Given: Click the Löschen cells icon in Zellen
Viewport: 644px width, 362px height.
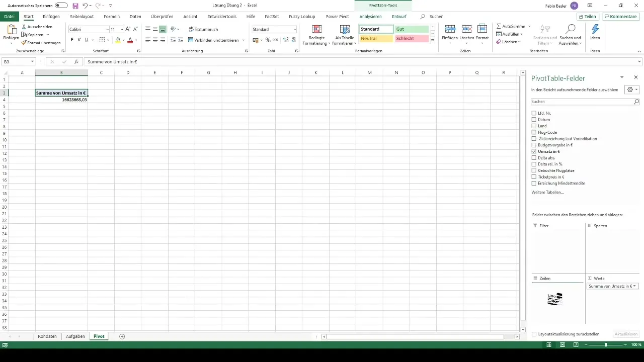Looking at the screenshot, I should (466, 29).
